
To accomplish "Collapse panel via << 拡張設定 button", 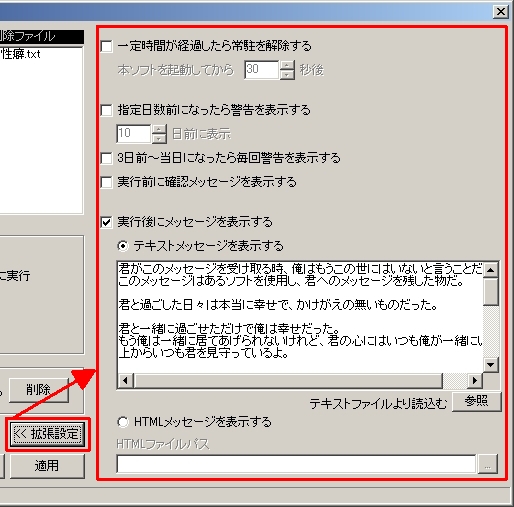I will coord(46,434).
